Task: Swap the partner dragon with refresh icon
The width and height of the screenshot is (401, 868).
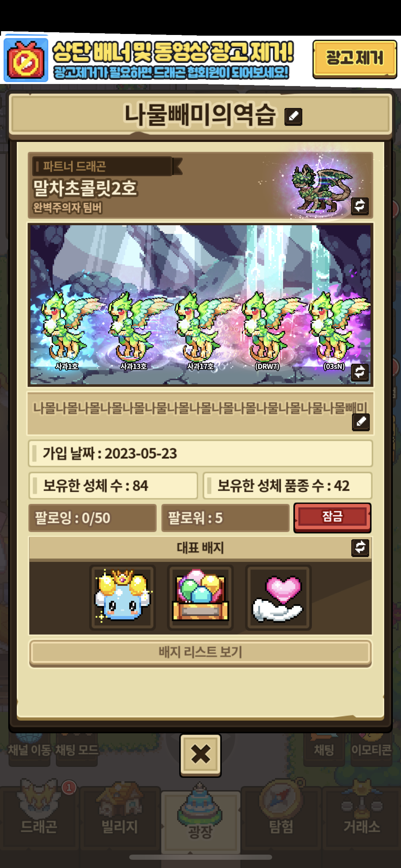Action: (x=360, y=206)
